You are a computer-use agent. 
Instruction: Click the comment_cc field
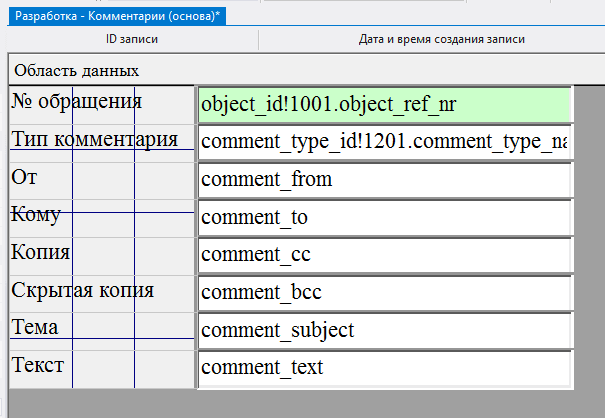coord(384,255)
